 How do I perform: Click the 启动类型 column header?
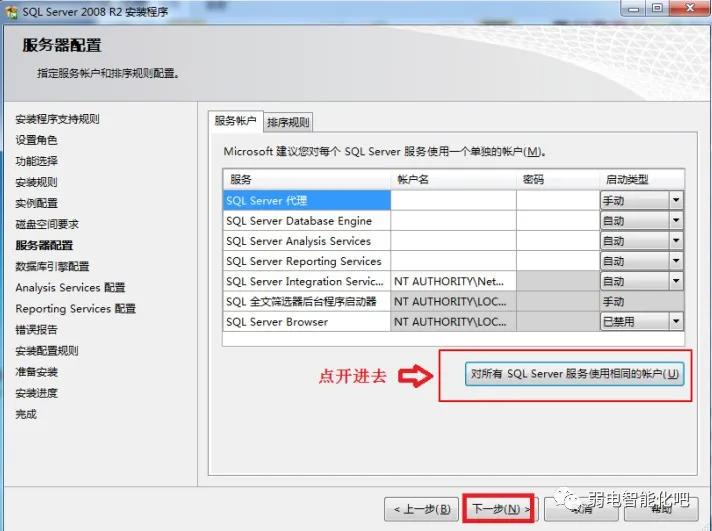click(642, 179)
